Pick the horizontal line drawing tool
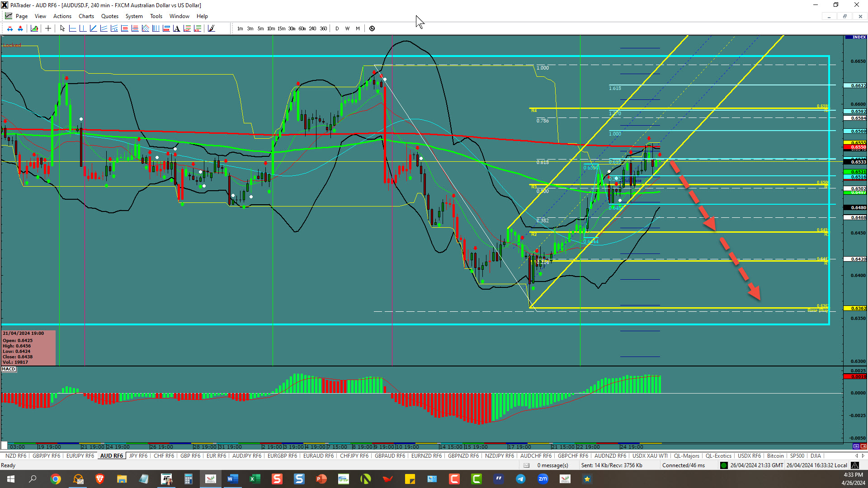 click(72, 28)
